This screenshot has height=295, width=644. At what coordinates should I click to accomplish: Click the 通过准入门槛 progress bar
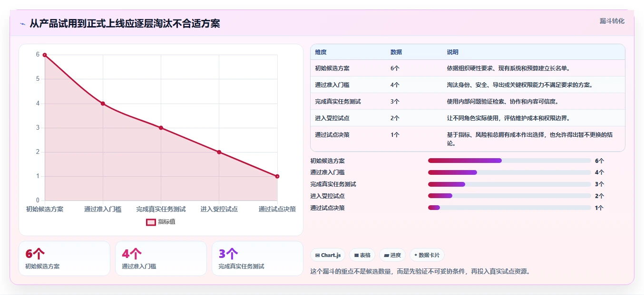tap(509, 172)
